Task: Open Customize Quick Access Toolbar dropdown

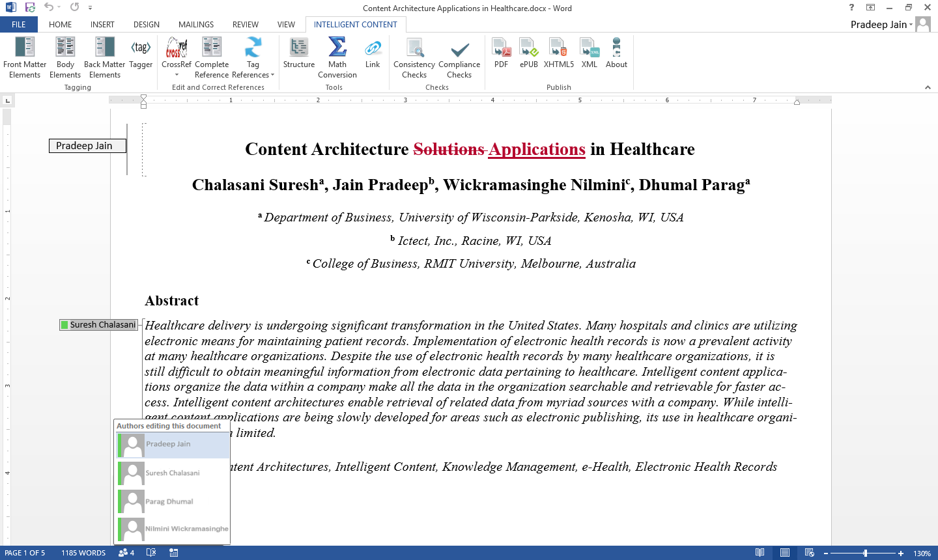Action: click(90, 7)
